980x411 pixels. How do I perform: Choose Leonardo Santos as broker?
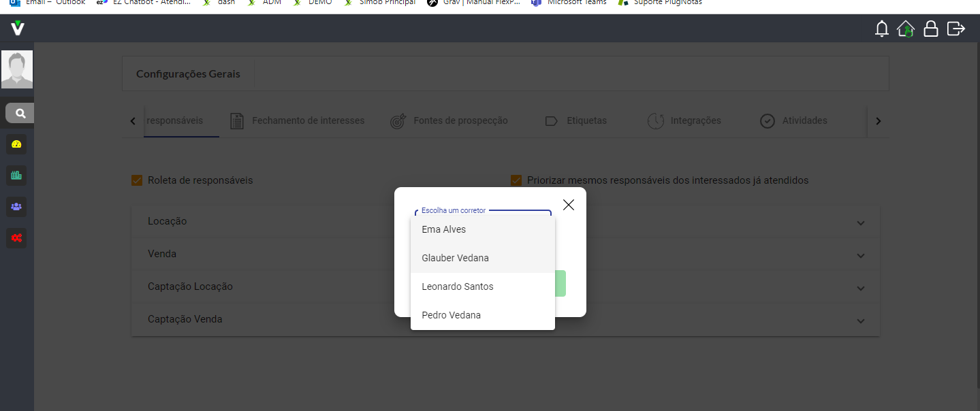483,287
